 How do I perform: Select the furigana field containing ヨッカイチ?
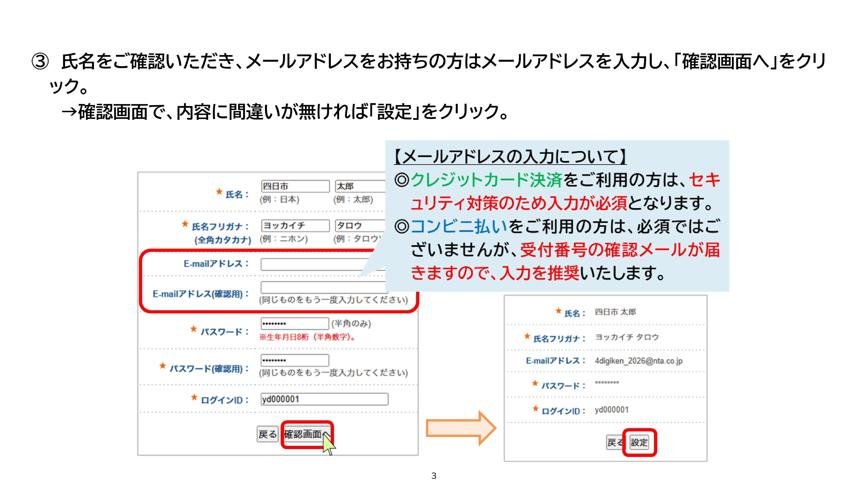(x=295, y=225)
